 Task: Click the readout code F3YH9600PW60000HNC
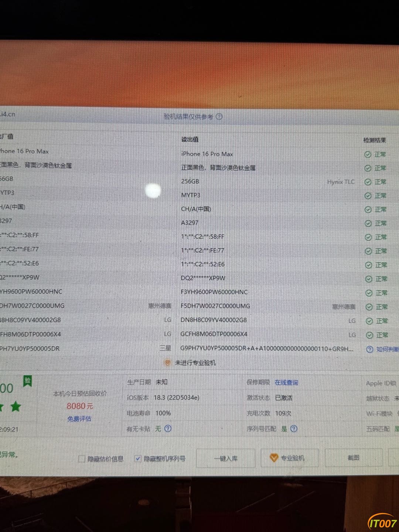[214, 292]
